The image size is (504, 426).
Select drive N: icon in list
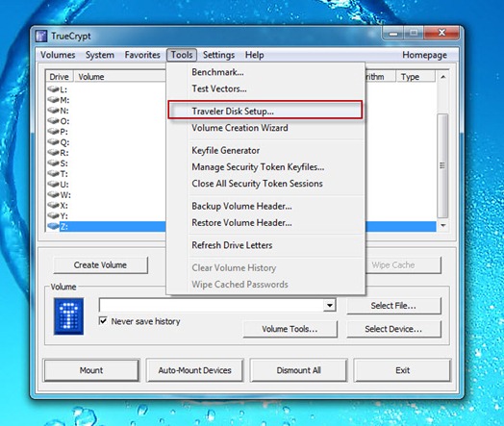tap(53, 110)
